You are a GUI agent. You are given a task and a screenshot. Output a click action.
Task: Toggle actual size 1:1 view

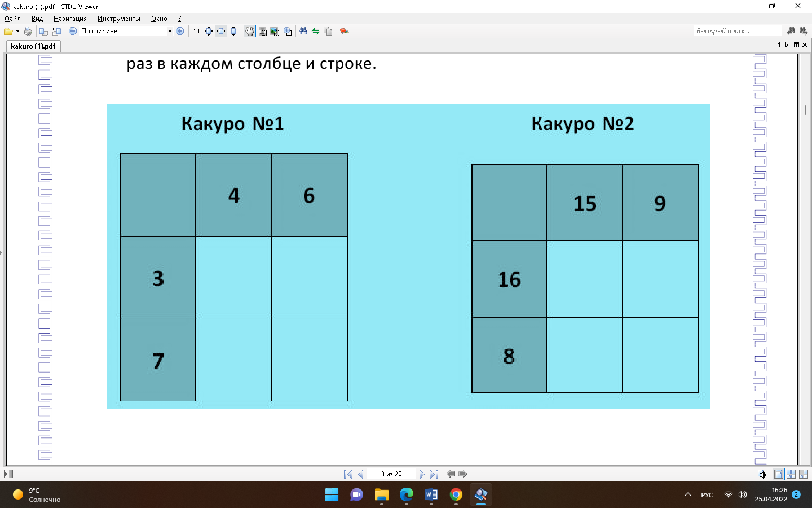click(196, 31)
